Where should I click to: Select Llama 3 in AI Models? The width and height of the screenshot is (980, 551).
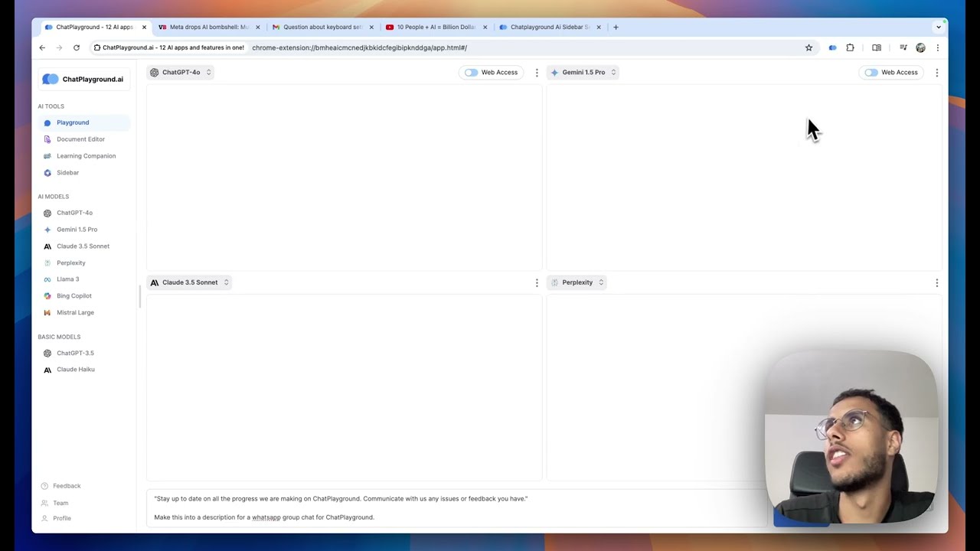[x=83, y=279]
